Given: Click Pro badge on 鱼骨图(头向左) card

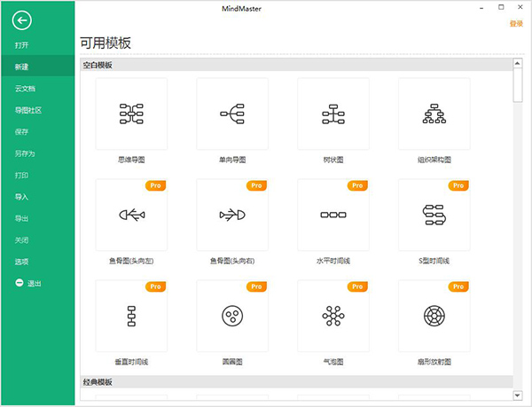Looking at the screenshot, I should [155, 185].
